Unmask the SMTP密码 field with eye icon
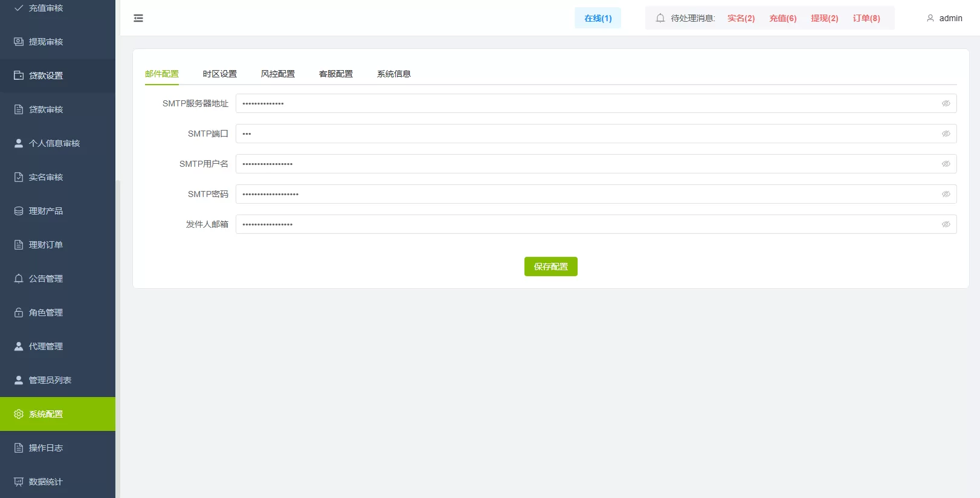The width and height of the screenshot is (980, 498). click(x=946, y=194)
